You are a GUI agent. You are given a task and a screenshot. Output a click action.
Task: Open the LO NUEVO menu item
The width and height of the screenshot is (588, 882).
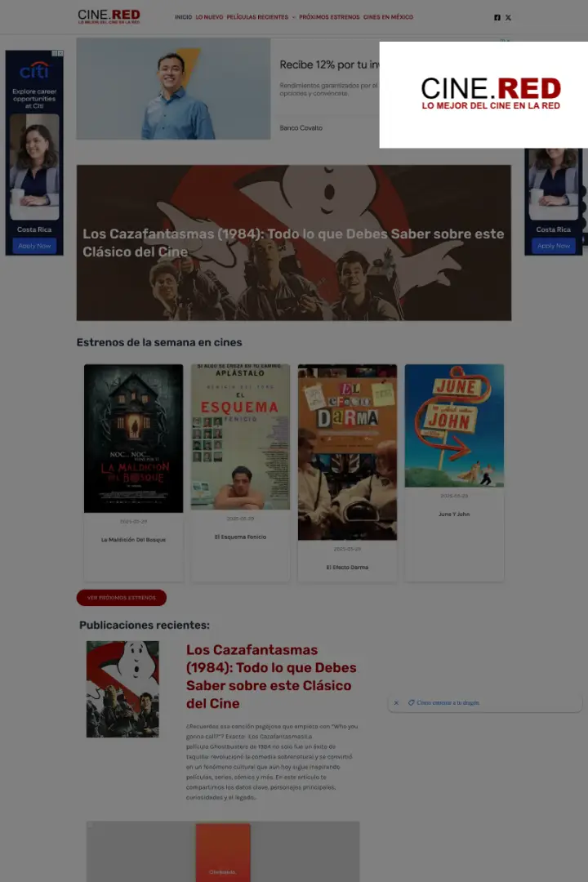coord(209,17)
